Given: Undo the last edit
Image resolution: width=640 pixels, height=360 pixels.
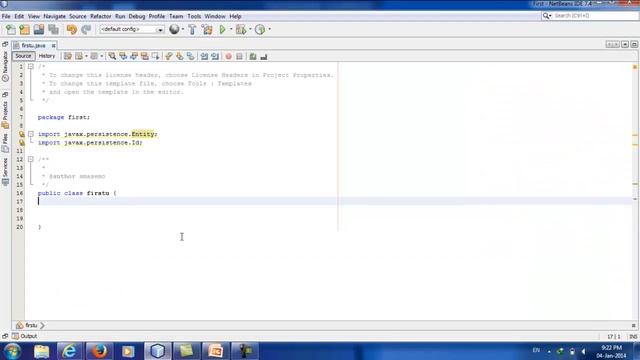Looking at the screenshot, I should (x=72, y=29).
